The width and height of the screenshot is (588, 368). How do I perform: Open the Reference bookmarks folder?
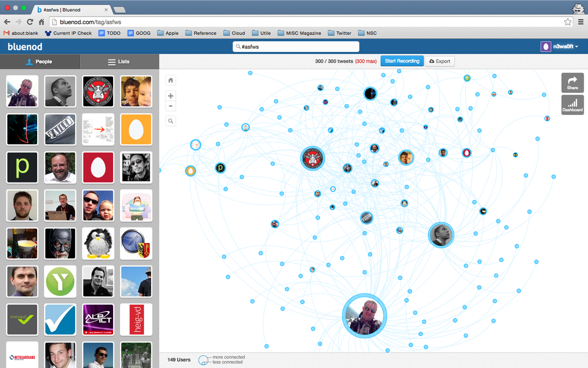tap(201, 33)
